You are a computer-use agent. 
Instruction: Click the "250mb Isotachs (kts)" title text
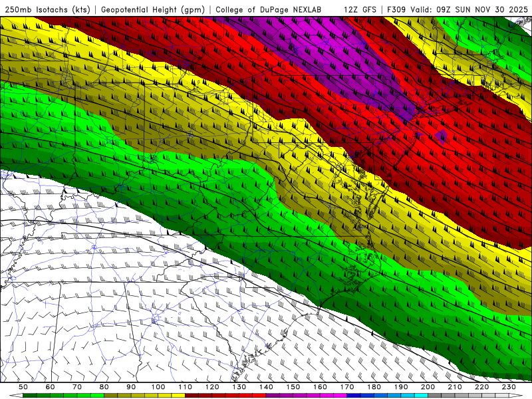point(47,9)
